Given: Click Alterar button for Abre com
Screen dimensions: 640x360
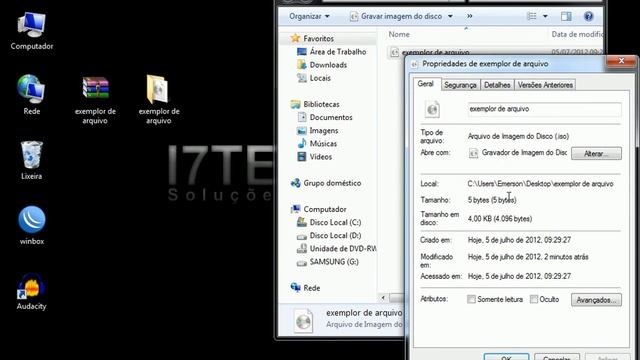Looking at the screenshot, I should [x=596, y=154].
